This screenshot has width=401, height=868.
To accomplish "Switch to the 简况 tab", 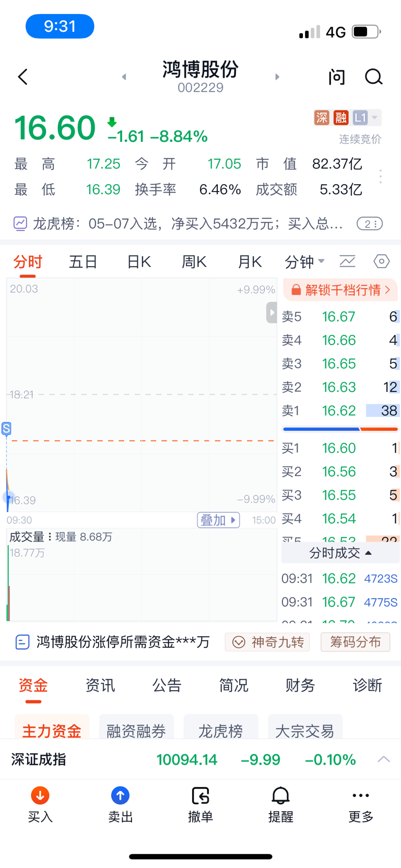I will point(233,685).
